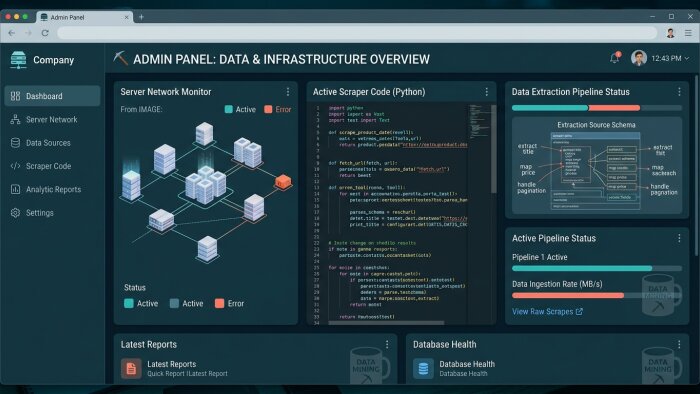Image resolution: width=700 pixels, height=394 pixels.
Task: Click the Scraper Code brackets icon
Action: click(x=15, y=166)
